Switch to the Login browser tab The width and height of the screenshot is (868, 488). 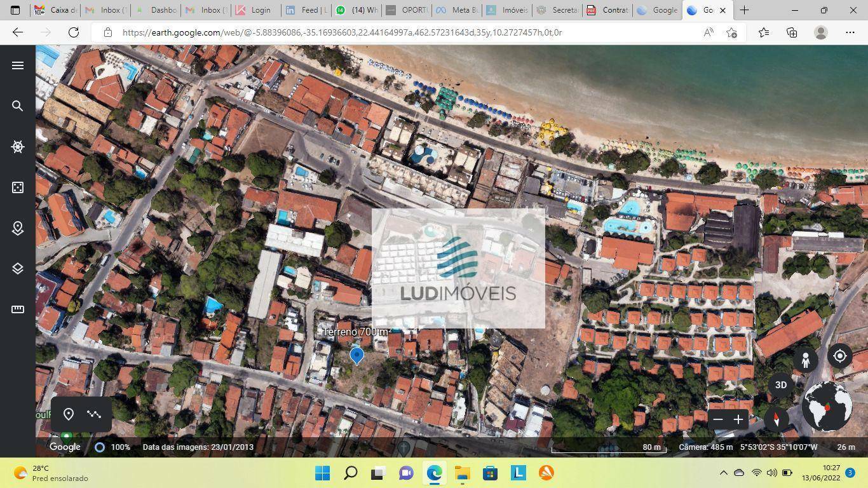tap(255, 10)
